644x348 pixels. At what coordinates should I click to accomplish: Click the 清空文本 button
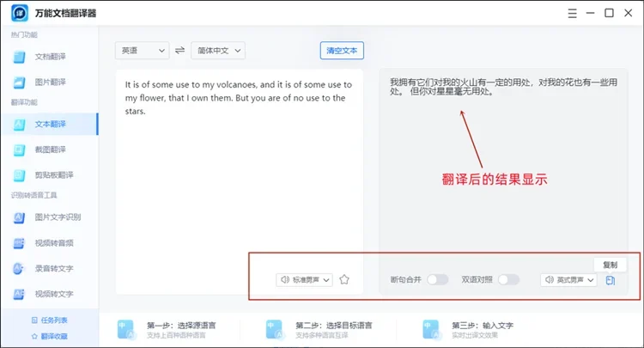(342, 51)
